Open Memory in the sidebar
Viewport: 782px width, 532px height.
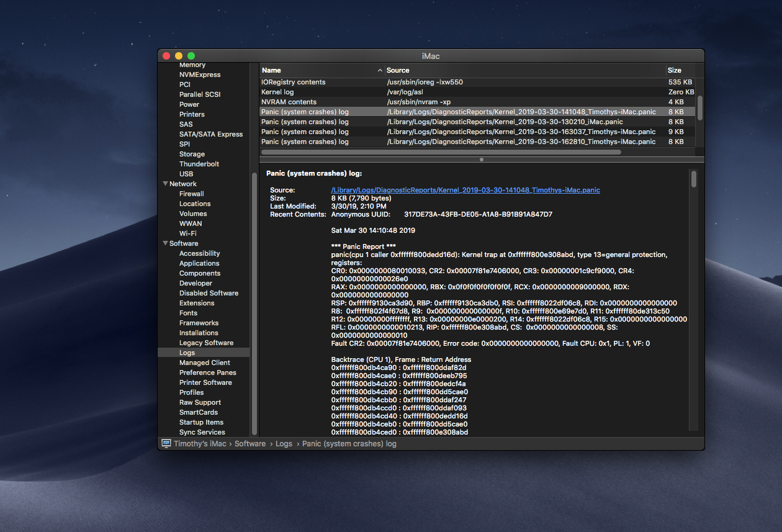click(192, 65)
